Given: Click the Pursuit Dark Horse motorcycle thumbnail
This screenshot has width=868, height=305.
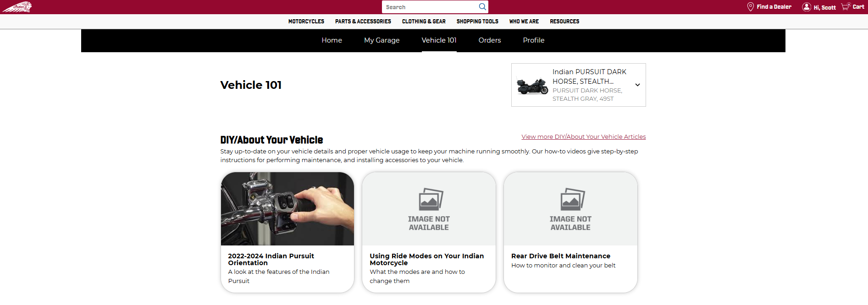Looking at the screenshot, I should pyautogui.click(x=532, y=86).
